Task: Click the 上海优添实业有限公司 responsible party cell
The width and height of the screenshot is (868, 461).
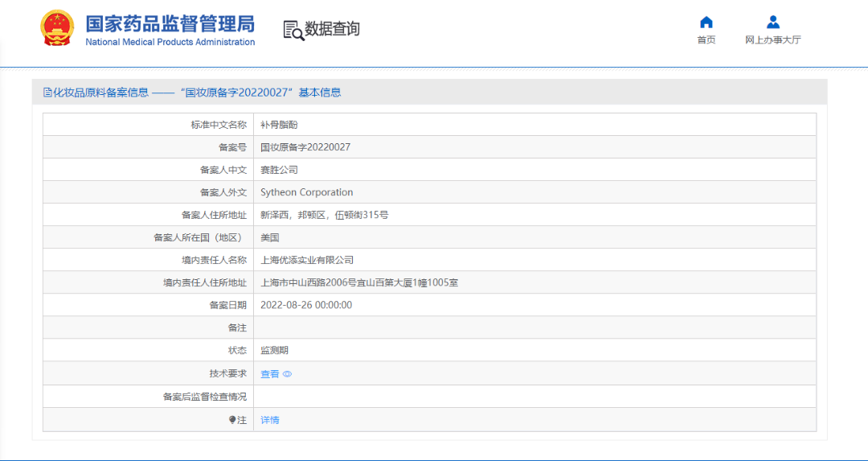Action: 307,260
